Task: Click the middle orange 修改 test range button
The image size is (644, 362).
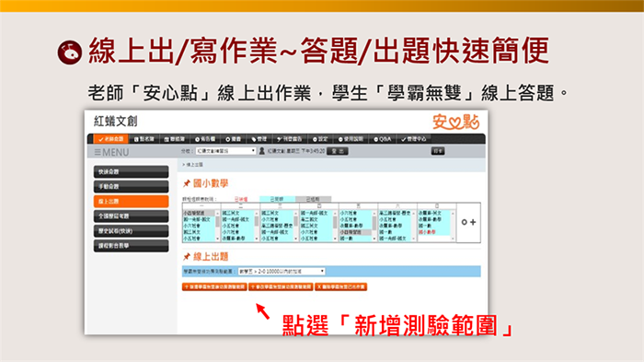Action: 281,286
